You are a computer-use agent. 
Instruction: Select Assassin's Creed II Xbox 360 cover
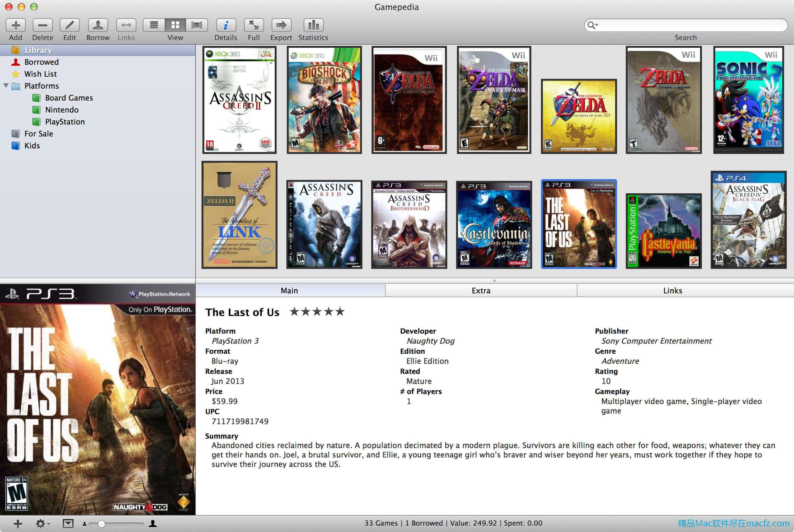click(x=240, y=100)
